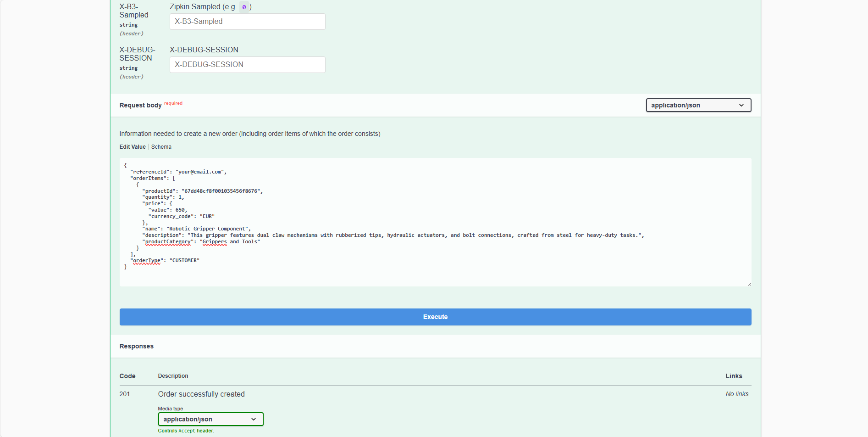Switch to the Schema tab

pyautogui.click(x=161, y=146)
